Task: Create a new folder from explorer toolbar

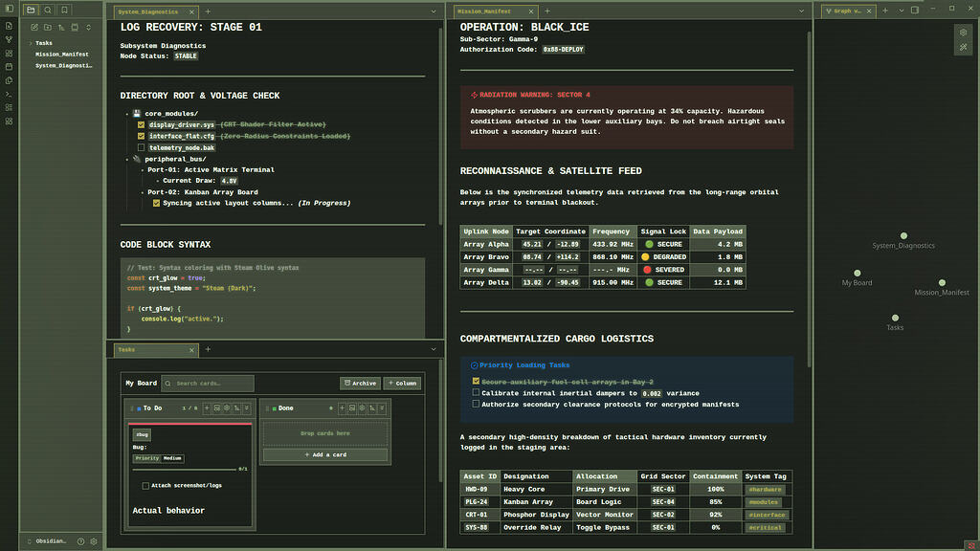Action: coord(48,28)
